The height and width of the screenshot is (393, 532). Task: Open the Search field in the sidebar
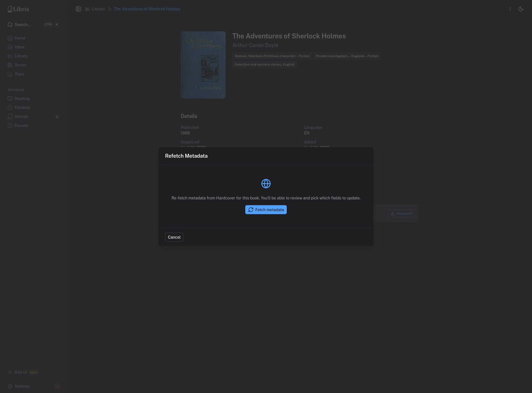coord(33,25)
